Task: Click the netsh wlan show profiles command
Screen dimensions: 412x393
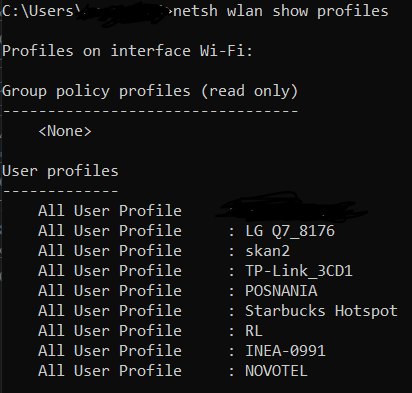Action: point(281,11)
